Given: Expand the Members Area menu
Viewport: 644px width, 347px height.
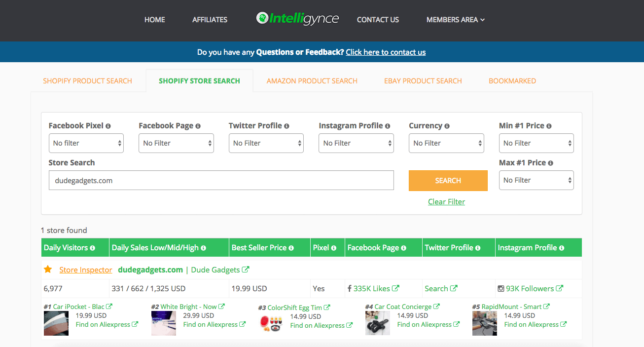Looking at the screenshot, I should (x=456, y=20).
